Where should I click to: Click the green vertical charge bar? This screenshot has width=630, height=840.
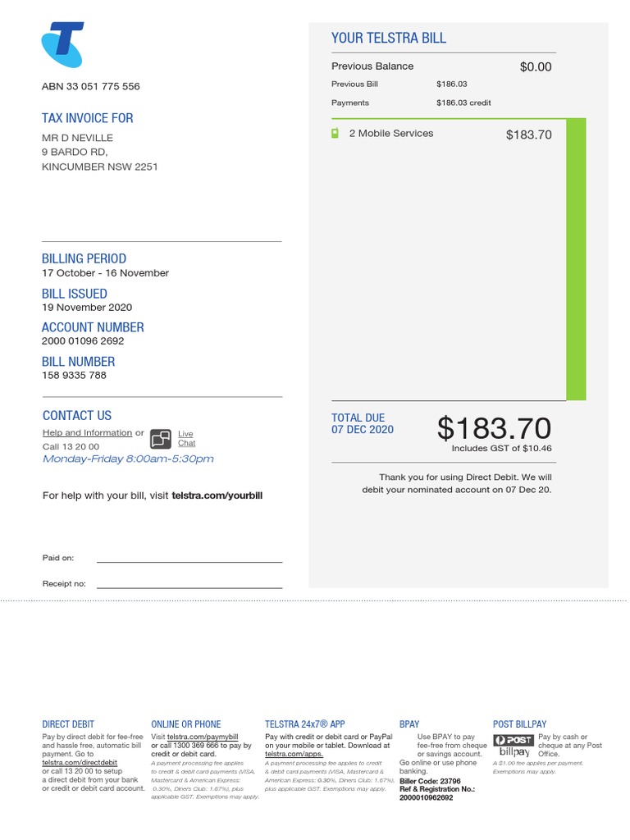point(576,259)
